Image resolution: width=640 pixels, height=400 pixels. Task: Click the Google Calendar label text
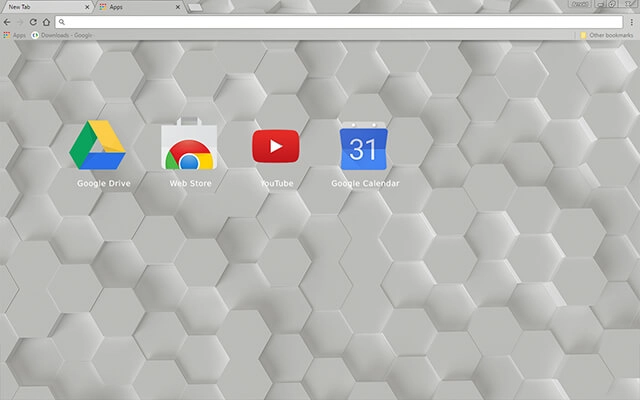(365, 184)
